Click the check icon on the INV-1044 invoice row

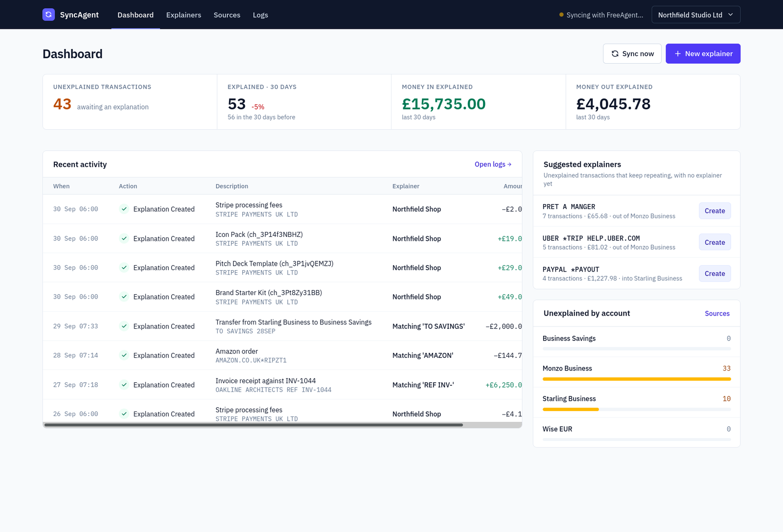coord(124,385)
